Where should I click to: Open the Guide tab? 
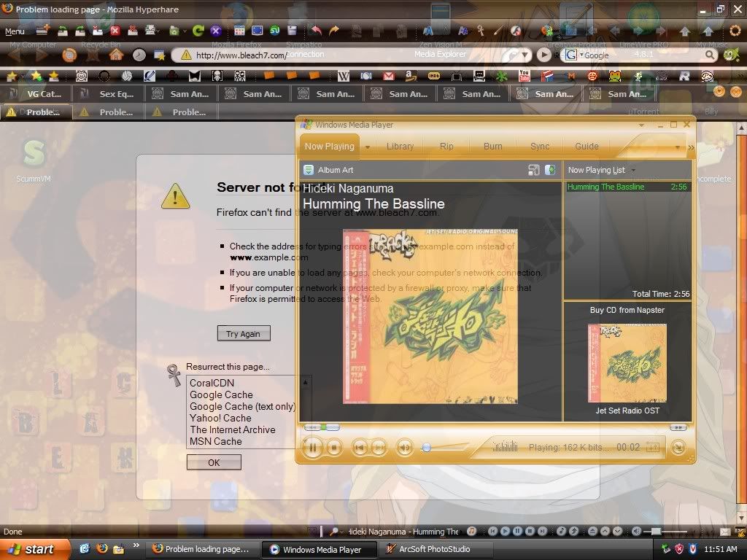(x=587, y=146)
